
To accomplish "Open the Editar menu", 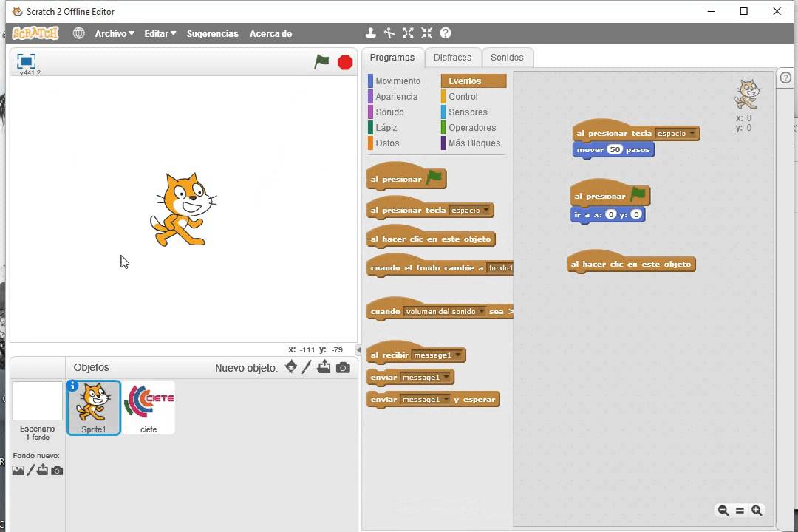I will tap(160, 33).
